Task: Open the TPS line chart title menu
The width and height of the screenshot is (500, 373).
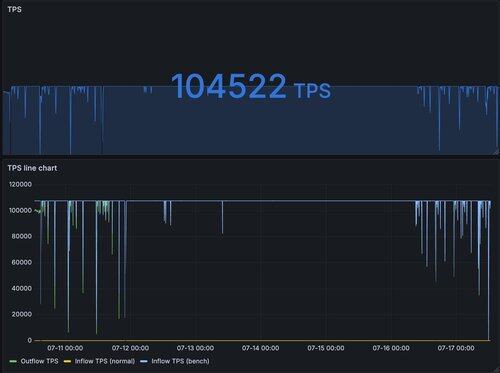Action: click(32, 168)
